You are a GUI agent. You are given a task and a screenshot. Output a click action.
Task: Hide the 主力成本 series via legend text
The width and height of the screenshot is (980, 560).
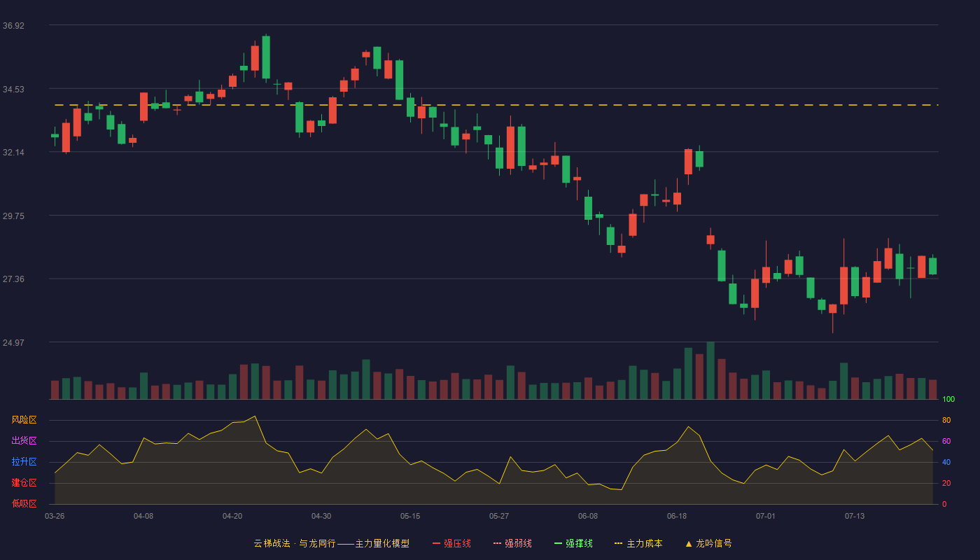645,543
